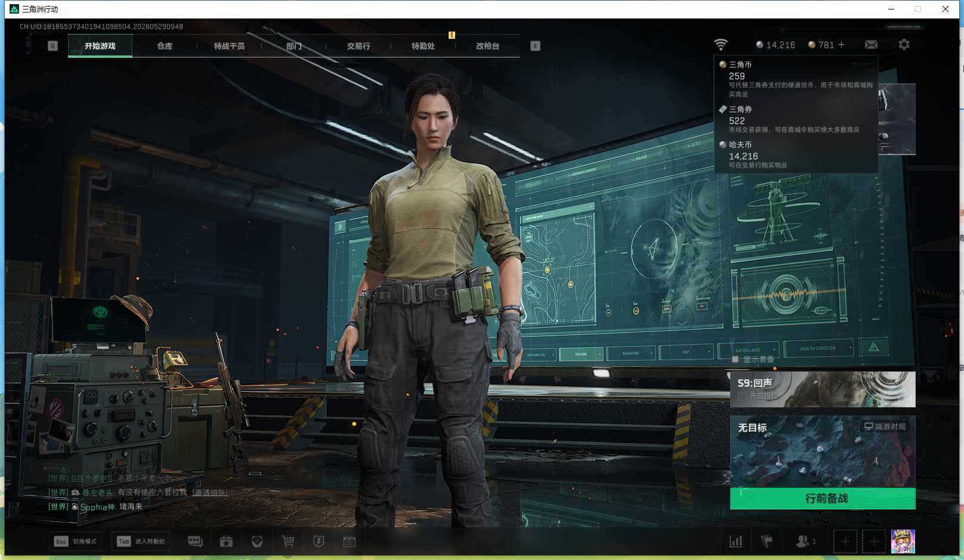This screenshot has width=964, height=560.
Task: Click the flag icon in bottom bar
Action: pos(767,541)
